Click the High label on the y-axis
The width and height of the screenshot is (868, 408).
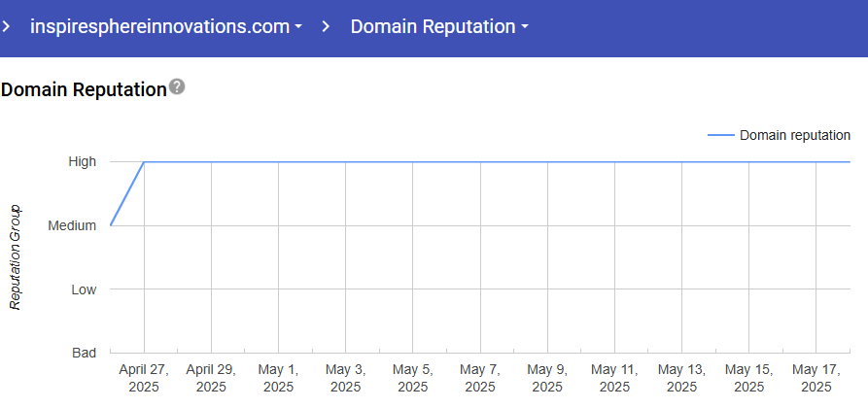point(82,161)
